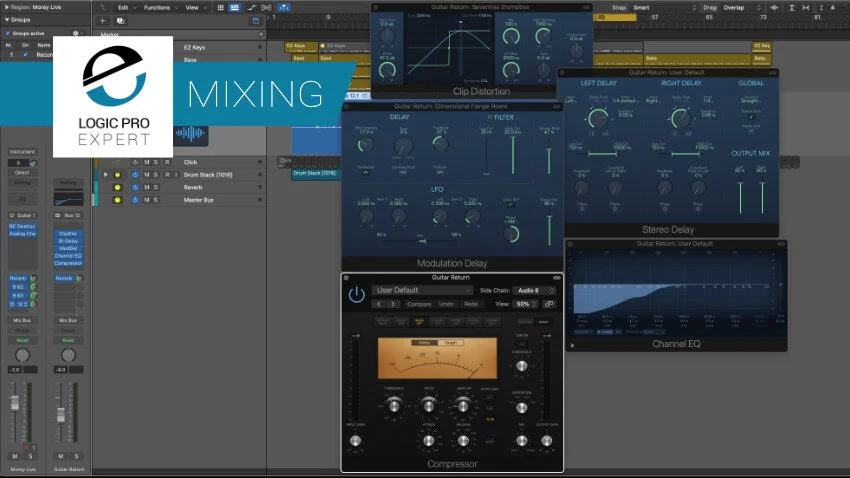Open Edit menu in tracks area
This screenshot has width=850, height=478.
pos(127,8)
